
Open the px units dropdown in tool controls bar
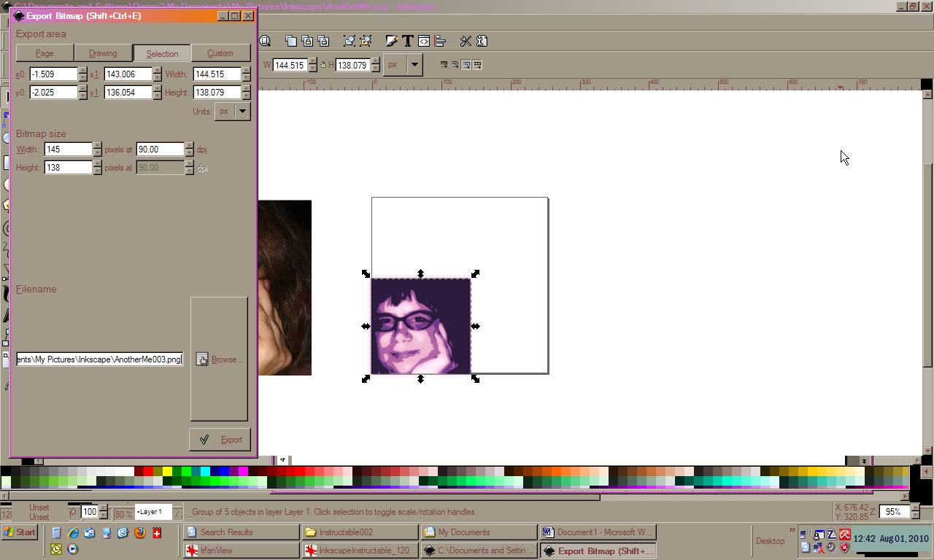[404, 64]
